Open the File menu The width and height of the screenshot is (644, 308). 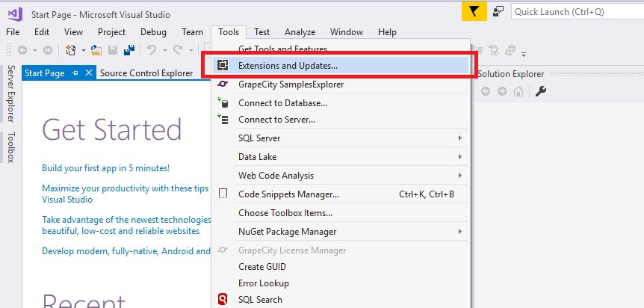click(13, 32)
